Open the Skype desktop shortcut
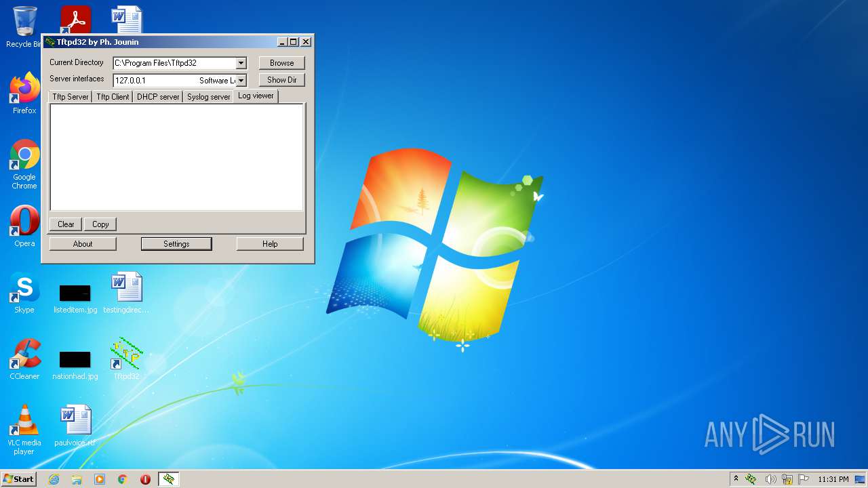 pyautogui.click(x=24, y=293)
